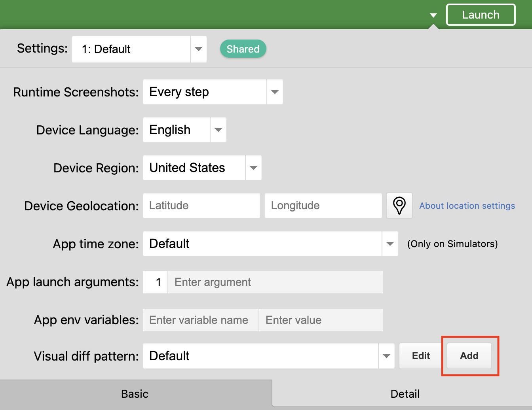Click the Edit button for Visual diff pattern
The image size is (532, 410).
420,355
